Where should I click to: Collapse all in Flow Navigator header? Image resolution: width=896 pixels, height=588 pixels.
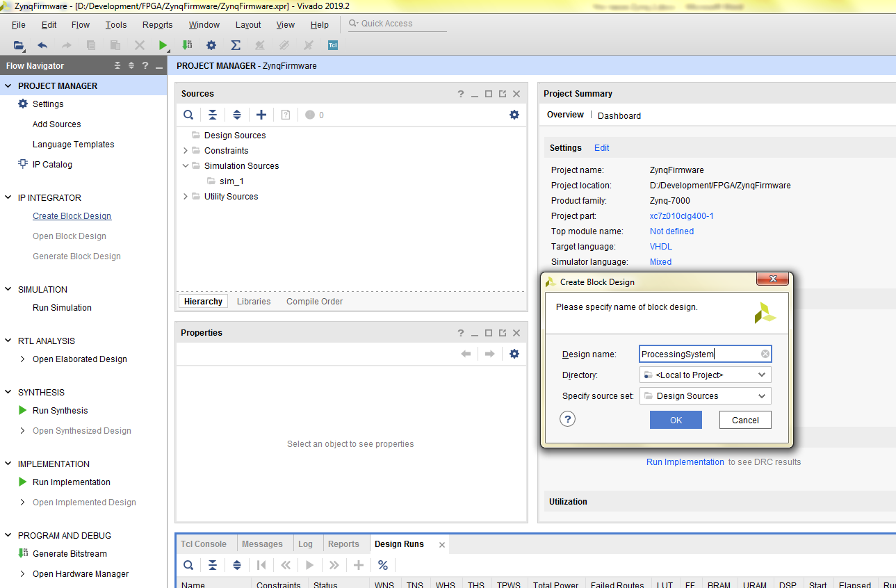[117, 65]
